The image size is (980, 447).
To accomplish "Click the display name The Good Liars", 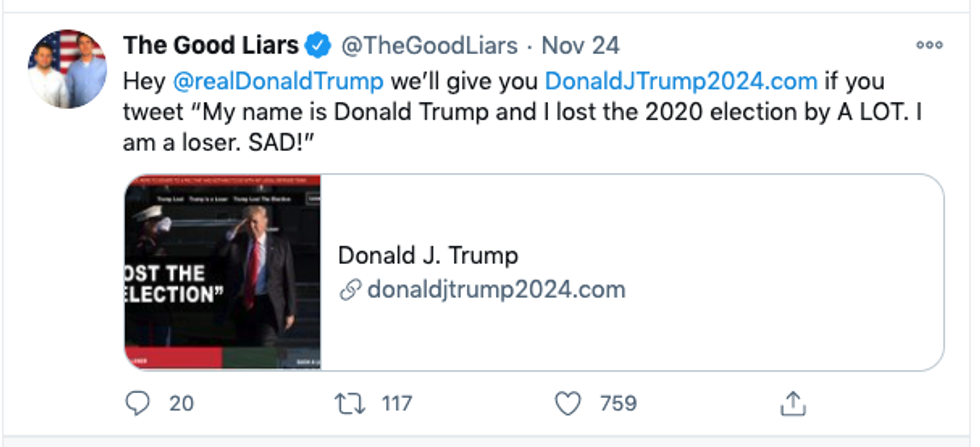I will click(210, 45).
